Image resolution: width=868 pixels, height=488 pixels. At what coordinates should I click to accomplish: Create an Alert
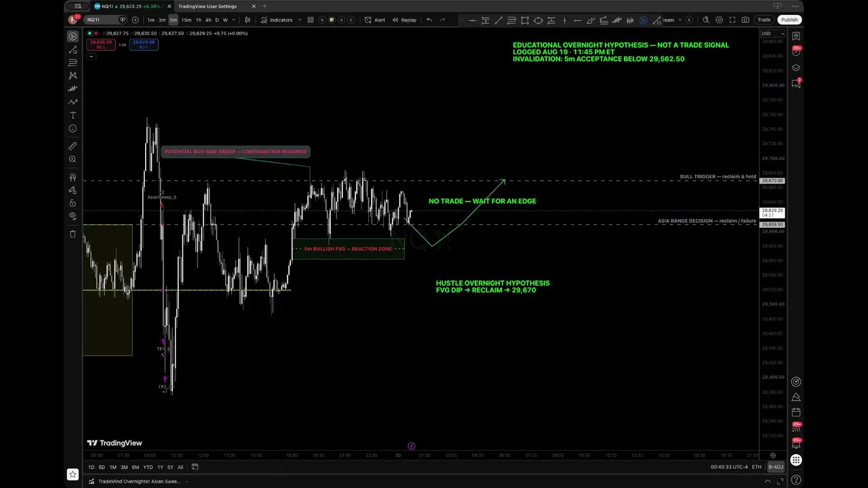point(375,20)
